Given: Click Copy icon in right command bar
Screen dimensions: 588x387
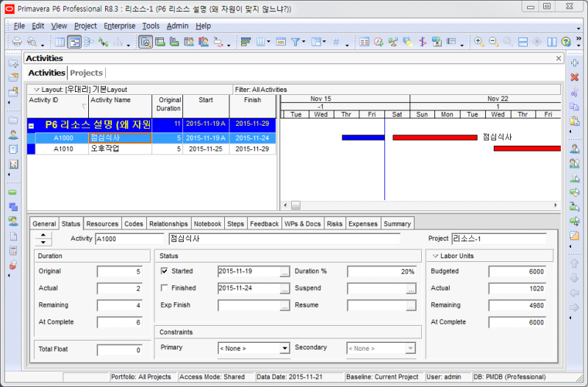Looking at the screenshot, I should coord(575,107).
